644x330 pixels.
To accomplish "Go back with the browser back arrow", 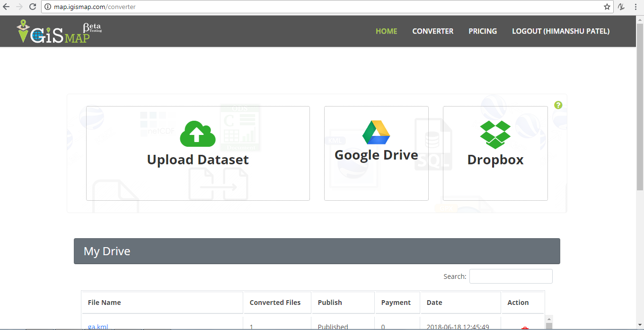I will (x=7, y=7).
